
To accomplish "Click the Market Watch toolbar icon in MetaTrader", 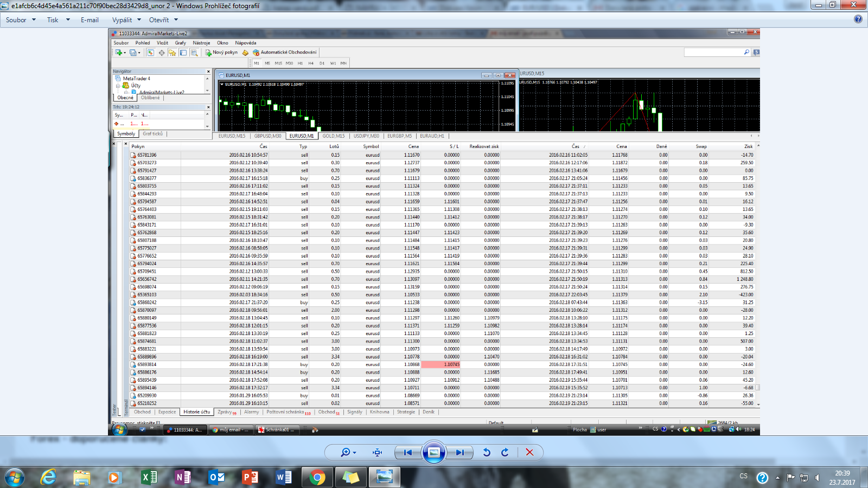I will click(151, 53).
